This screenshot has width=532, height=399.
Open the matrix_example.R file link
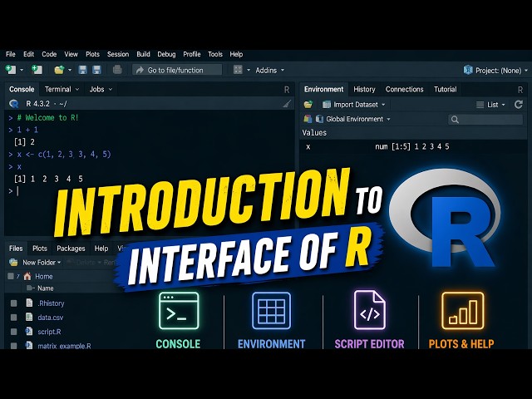(x=64, y=346)
